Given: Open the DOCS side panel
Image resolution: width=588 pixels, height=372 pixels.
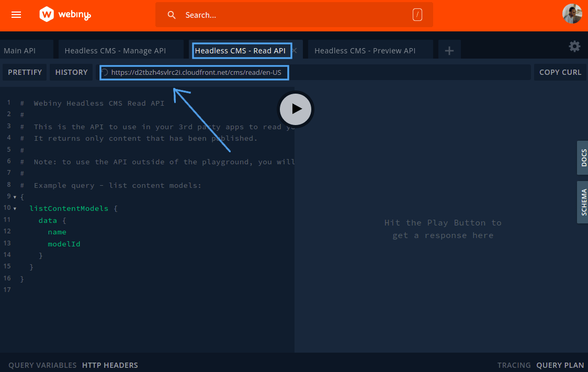Looking at the screenshot, I should coord(583,157).
